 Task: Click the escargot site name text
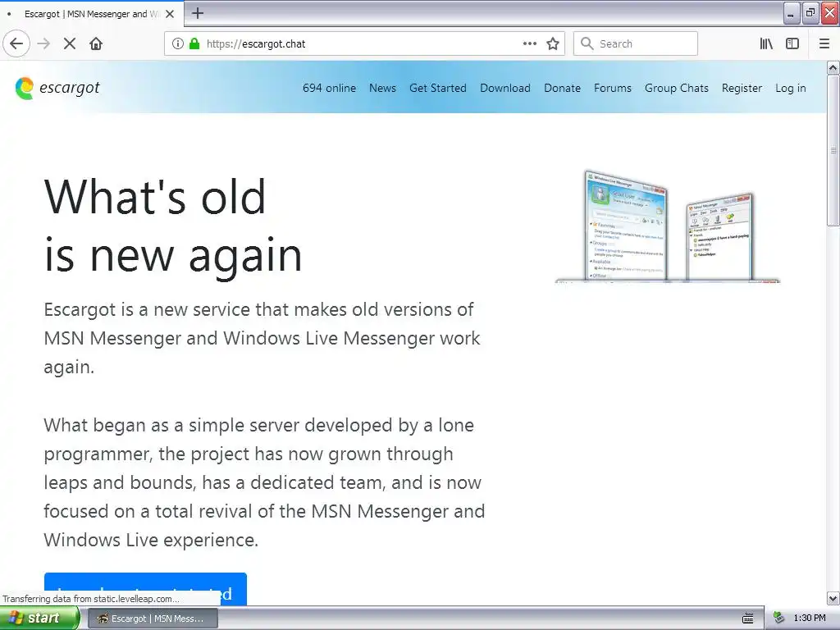click(x=70, y=88)
